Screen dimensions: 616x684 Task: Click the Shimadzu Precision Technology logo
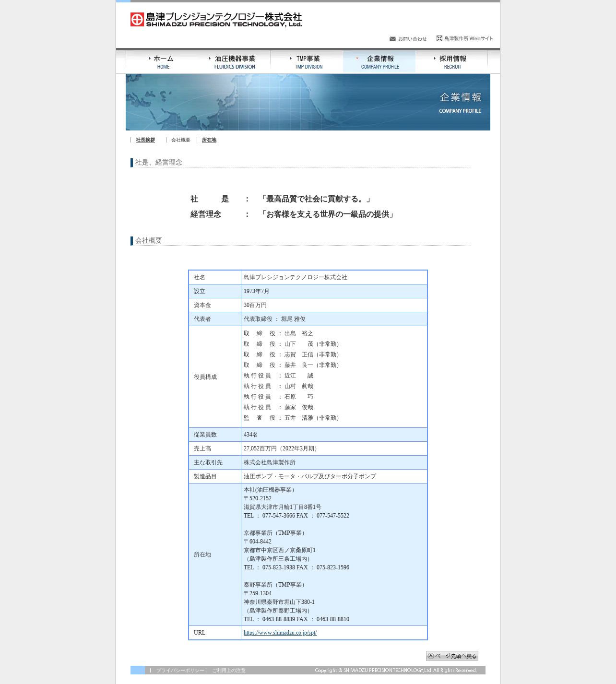(216, 20)
